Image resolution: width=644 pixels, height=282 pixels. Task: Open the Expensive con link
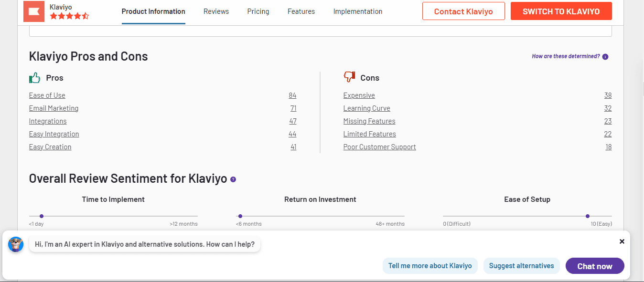click(359, 95)
